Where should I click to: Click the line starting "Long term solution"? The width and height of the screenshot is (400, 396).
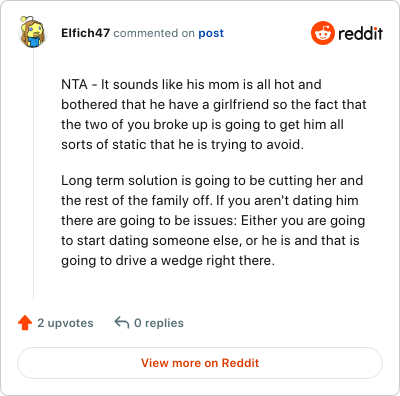pyautogui.click(x=212, y=180)
